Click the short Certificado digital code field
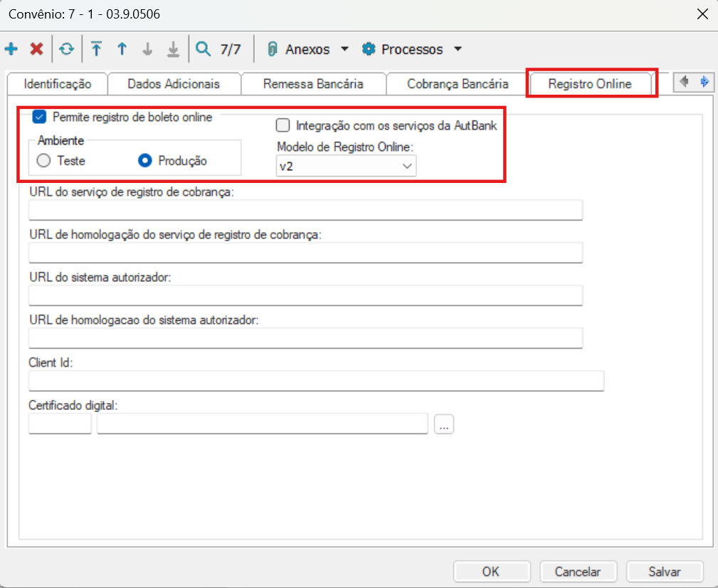 tap(60, 424)
